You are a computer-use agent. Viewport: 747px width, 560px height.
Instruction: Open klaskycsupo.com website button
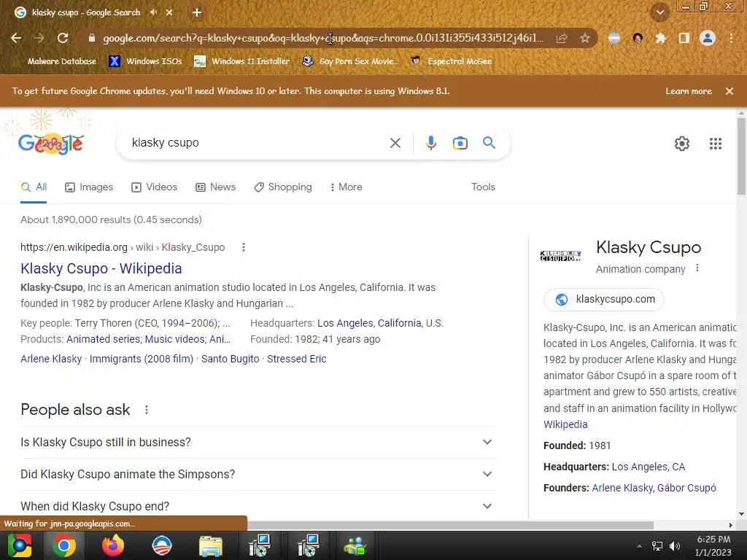tap(603, 300)
